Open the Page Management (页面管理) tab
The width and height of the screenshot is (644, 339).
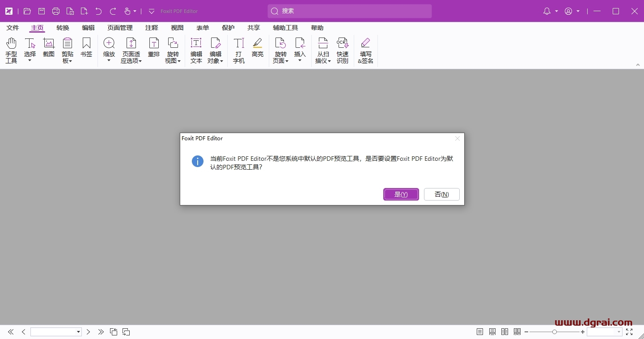(x=119, y=28)
